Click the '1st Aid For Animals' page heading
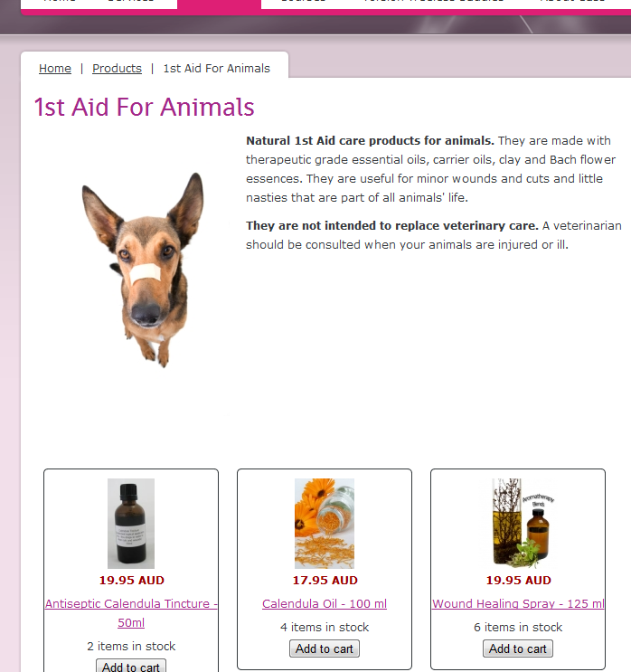 (x=144, y=107)
